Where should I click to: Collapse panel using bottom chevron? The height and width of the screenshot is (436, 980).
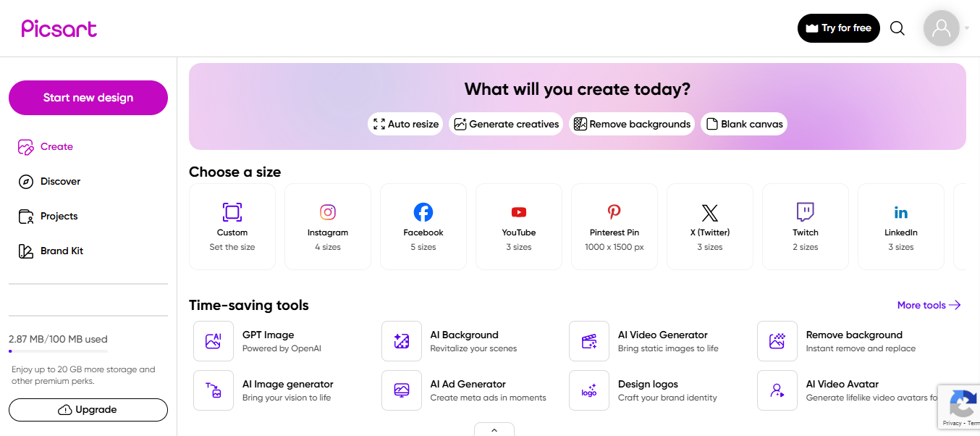[x=494, y=429]
